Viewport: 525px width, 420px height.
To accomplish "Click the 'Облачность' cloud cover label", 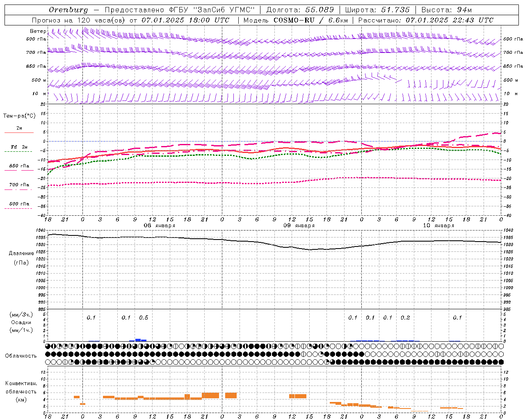I will 21,356.
